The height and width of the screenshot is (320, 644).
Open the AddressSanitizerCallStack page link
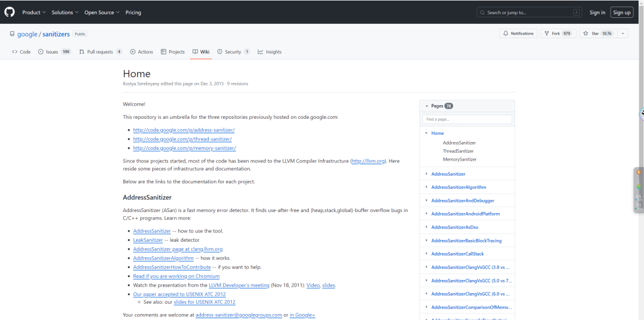[457, 254]
